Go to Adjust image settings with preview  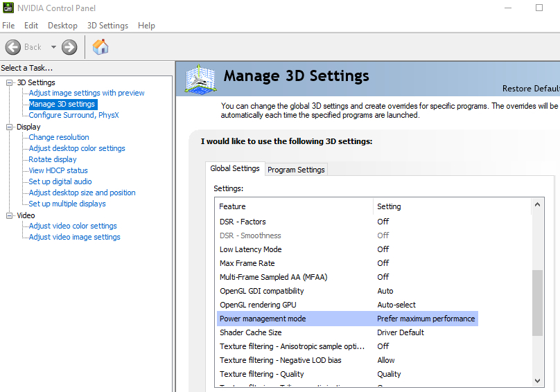click(x=87, y=93)
